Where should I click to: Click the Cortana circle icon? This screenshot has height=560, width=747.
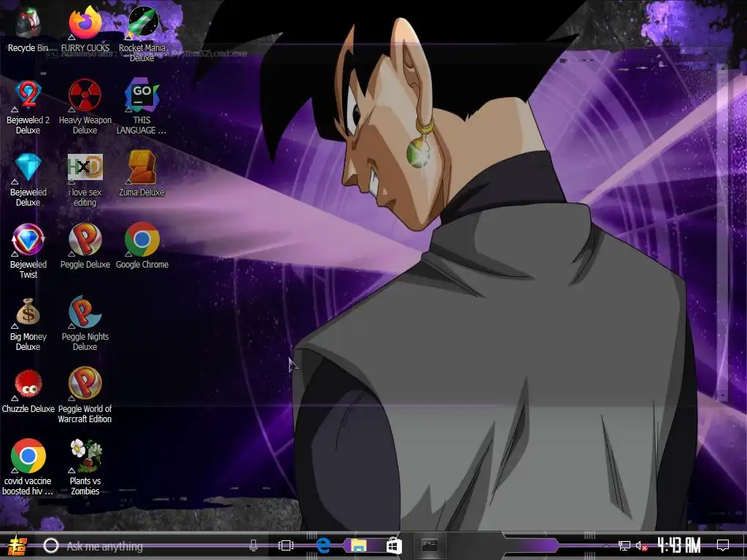pos(51,545)
